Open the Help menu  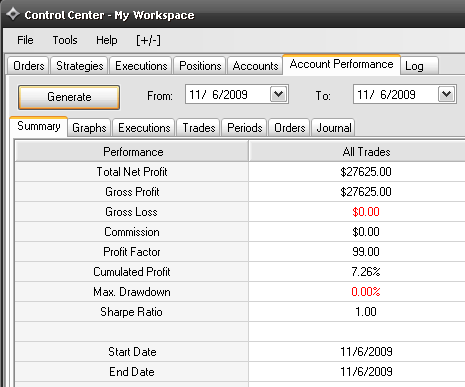pos(107,40)
